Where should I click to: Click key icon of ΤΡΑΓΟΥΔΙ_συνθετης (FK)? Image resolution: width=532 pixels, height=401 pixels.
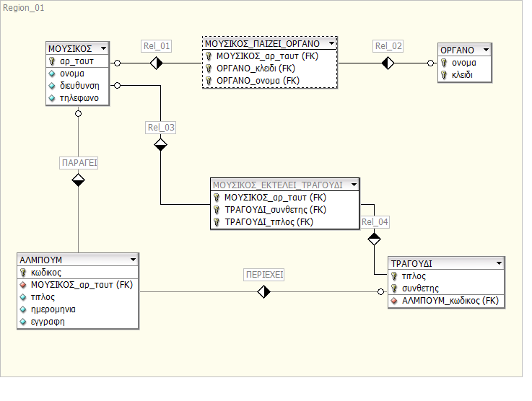pos(217,209)
